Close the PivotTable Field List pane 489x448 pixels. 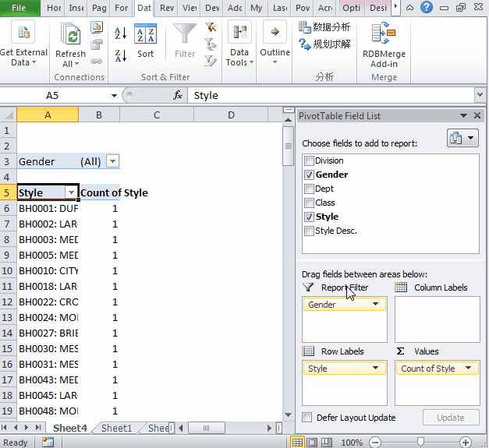(x=477, y=116)
